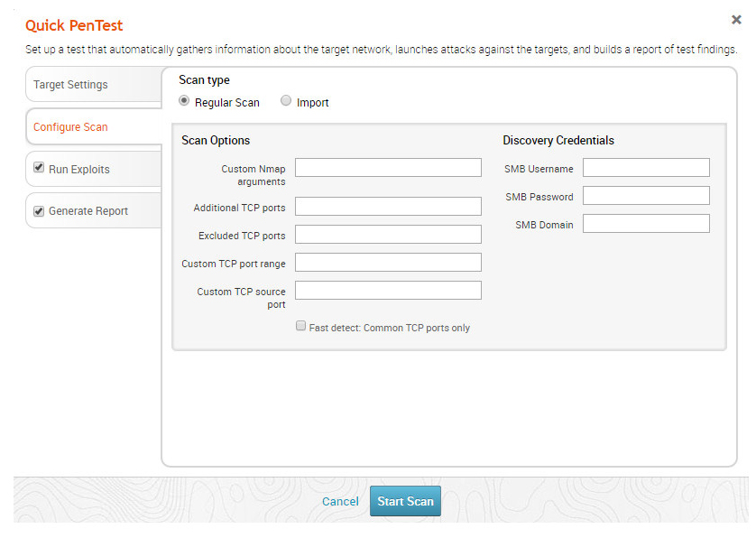
Task: Select the SMB Domain text field
Action: click(x=646, y=224)
